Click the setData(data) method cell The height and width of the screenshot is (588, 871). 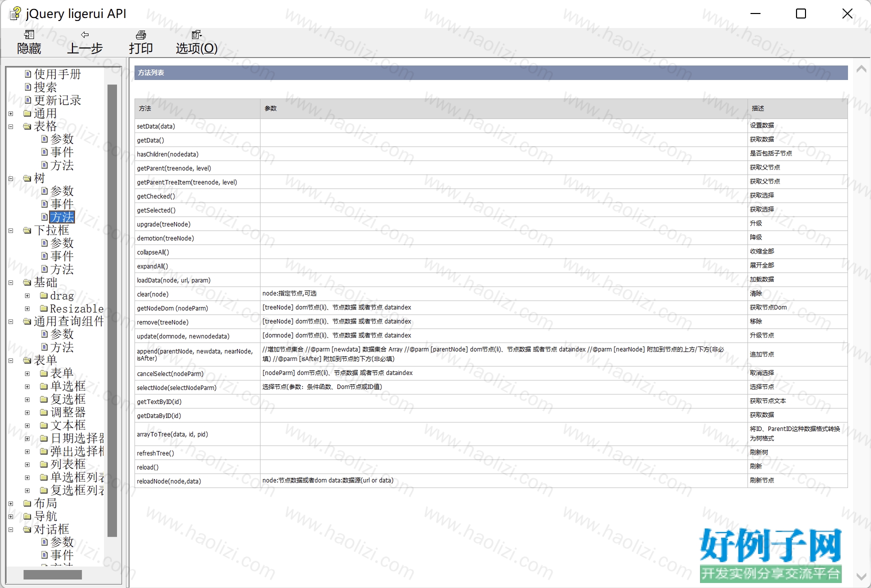click(197, 126)
